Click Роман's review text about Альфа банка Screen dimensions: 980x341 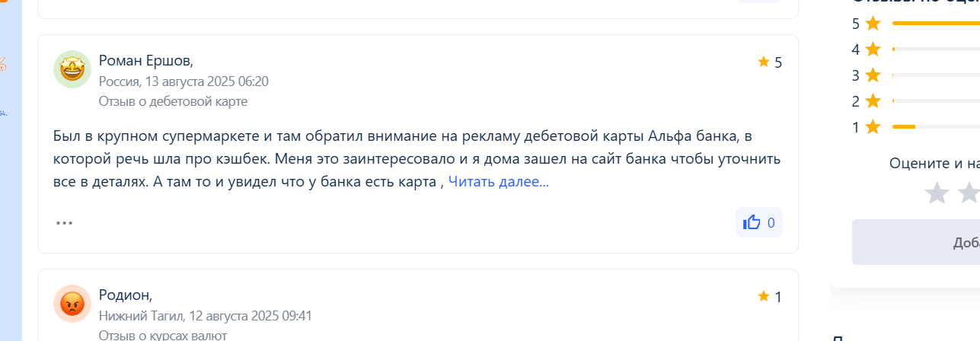(x=417, y=159)
